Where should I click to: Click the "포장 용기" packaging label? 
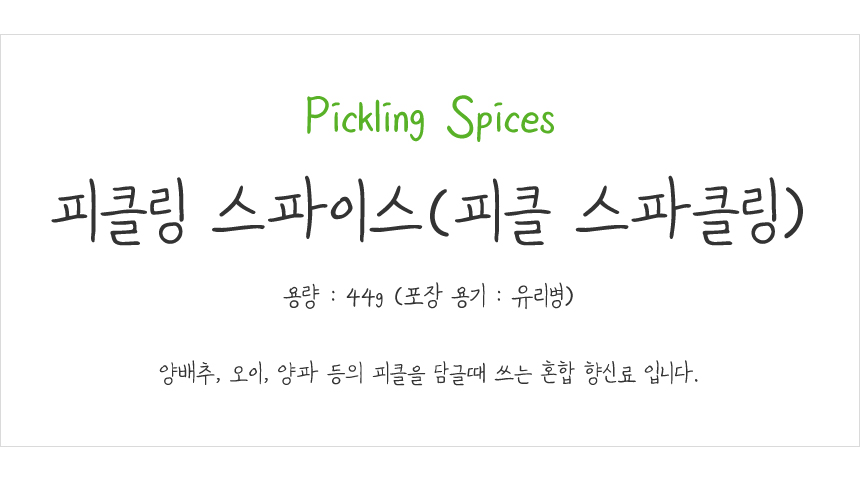pyautogui.click(x=441, y=297)
